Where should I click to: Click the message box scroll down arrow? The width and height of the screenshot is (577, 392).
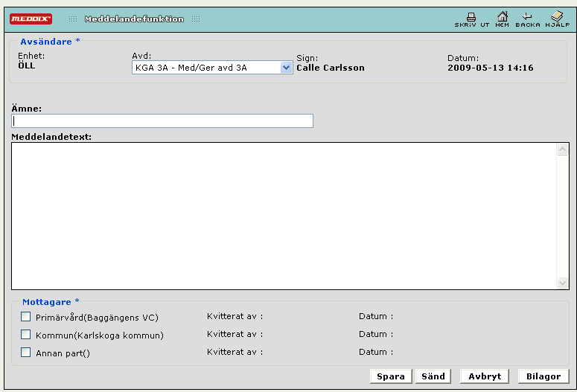click(x=562, y=283)
